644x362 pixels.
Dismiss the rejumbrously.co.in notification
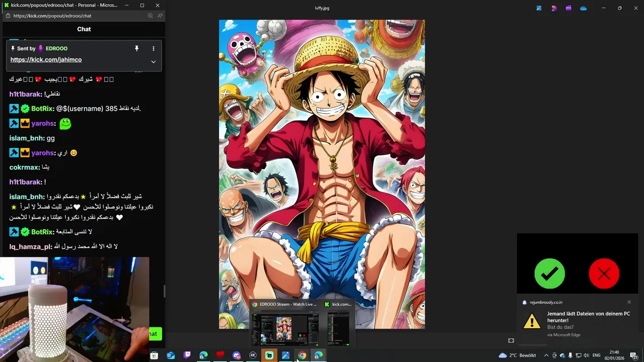coord(629,302)
